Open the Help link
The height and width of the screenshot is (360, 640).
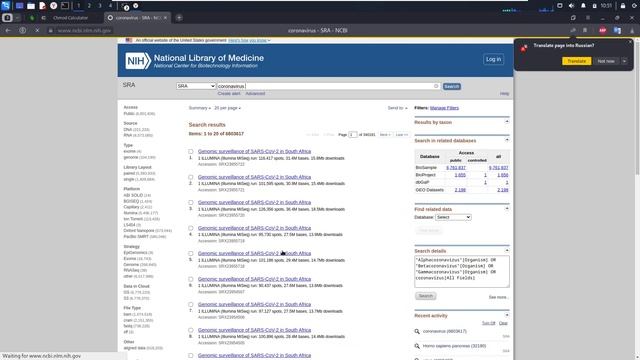click(504, 94)
